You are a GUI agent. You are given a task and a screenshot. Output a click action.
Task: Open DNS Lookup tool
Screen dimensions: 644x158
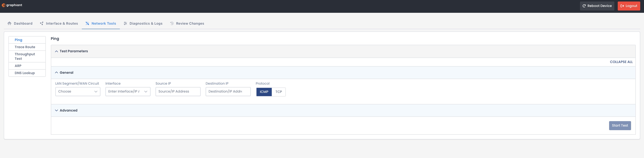pyautogui.click(x=27, y=73)
